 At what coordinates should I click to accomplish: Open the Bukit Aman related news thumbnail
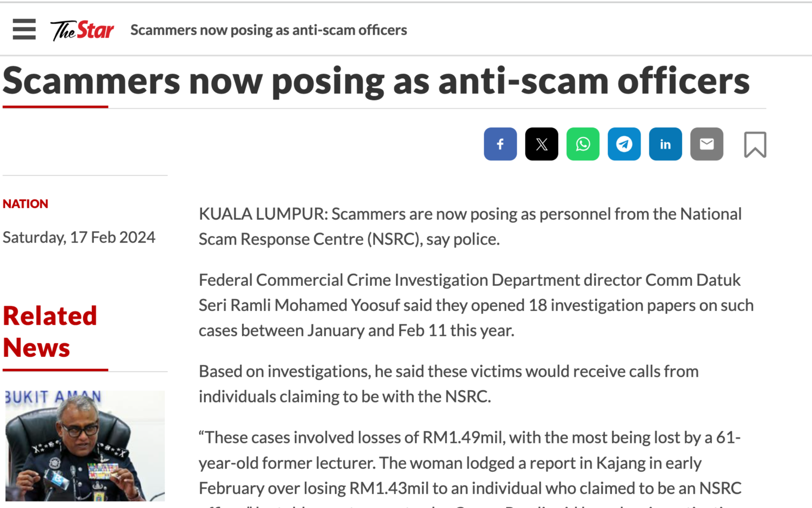click(85, 445)
